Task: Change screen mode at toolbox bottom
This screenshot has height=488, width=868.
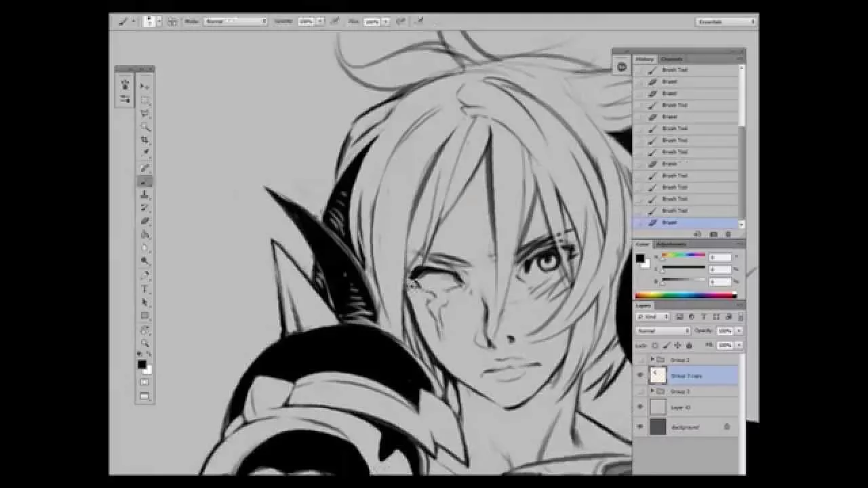Action: pos(144,396)
